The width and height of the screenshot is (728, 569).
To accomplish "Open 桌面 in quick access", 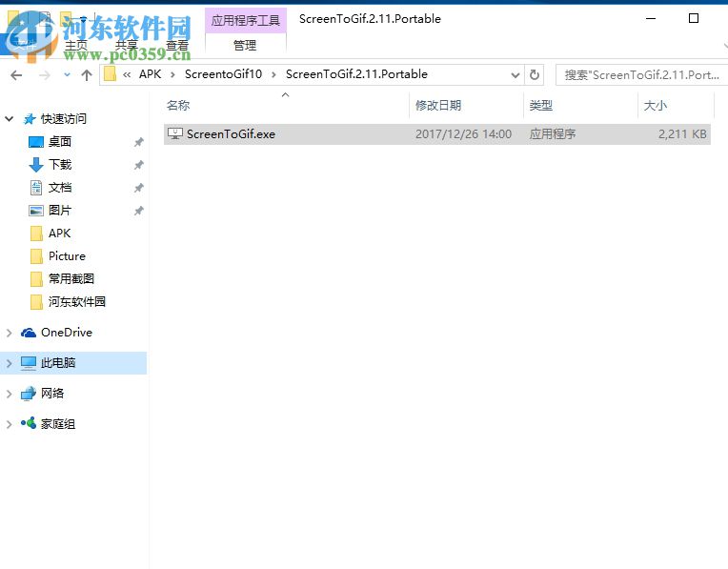I will [x=60, y=142].
